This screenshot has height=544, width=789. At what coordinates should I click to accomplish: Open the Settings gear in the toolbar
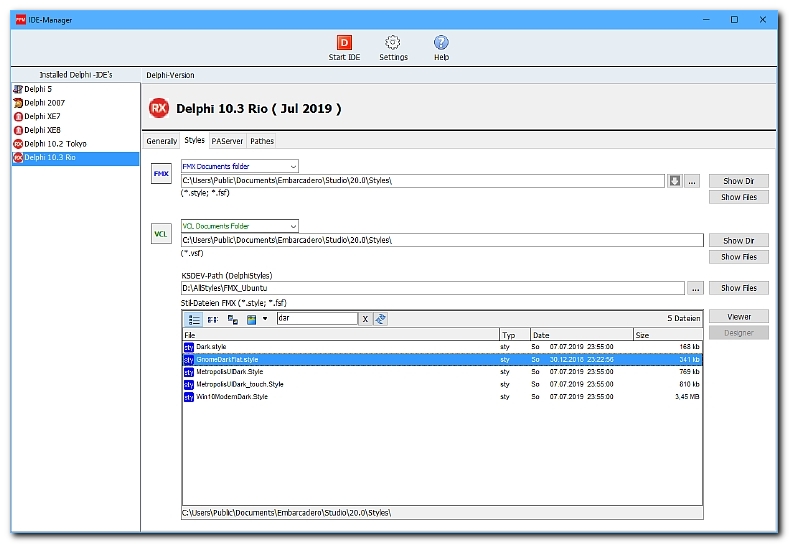click(393, 48)
